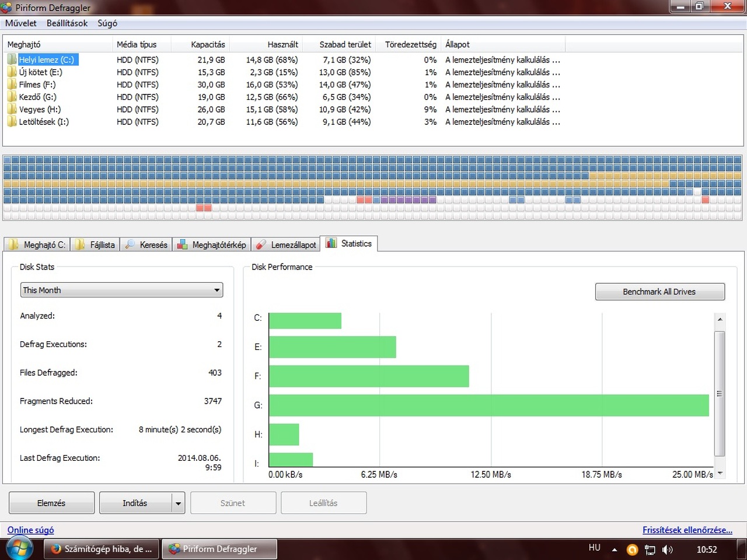
Task: Sort by the Meghajtó column header
Action: click(x=58, y=44)
